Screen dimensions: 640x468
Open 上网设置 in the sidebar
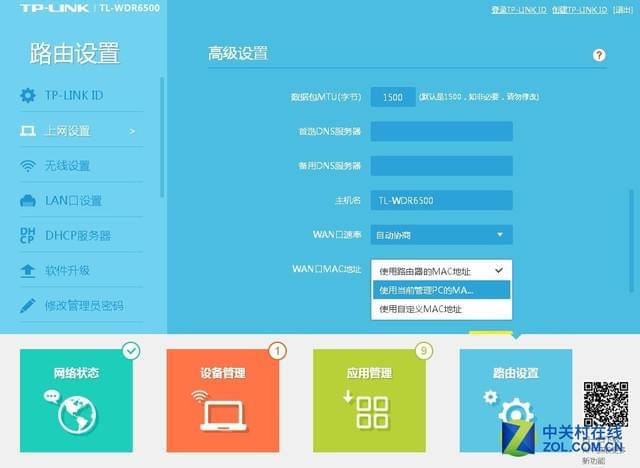82,131
